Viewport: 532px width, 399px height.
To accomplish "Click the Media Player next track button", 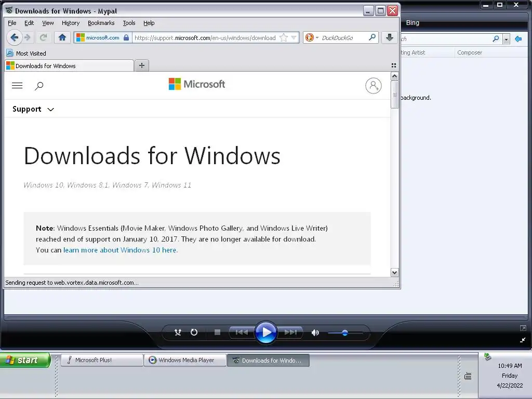I will click(290, 332).
